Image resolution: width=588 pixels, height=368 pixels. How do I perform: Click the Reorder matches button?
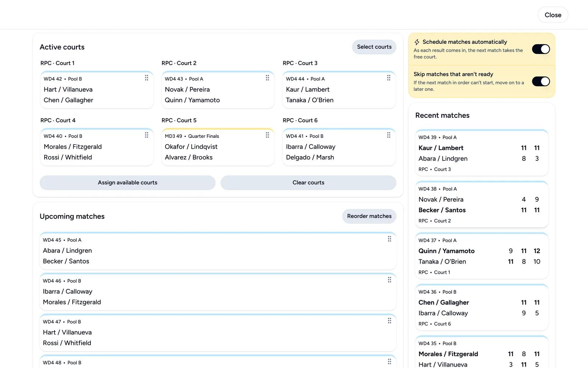[369, 216]
